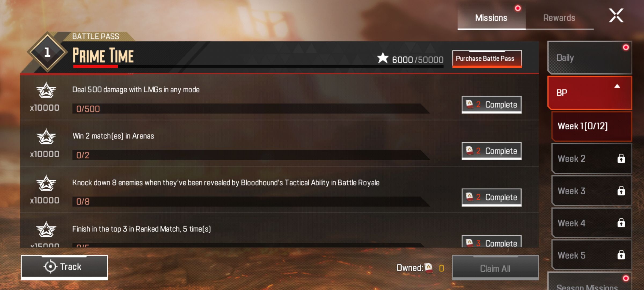Screen dimensions: 644x290
Task: Switch to the Rewards tab
Action: coord(559,18)
